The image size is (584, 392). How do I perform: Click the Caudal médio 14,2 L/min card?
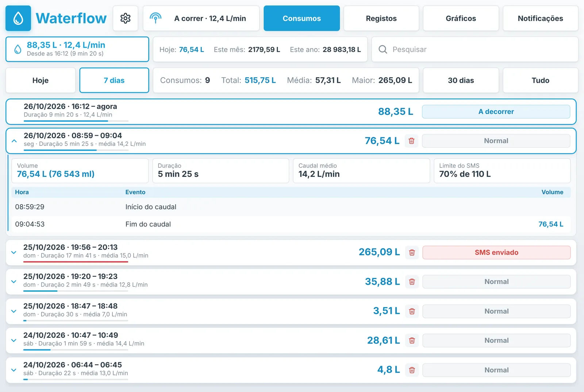(x=361, y=171)
